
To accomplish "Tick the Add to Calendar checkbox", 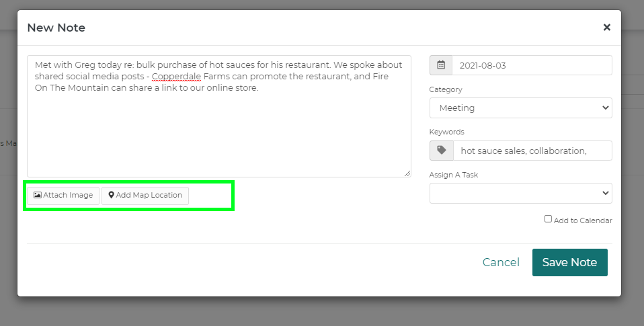I will [x=548, y=219].
